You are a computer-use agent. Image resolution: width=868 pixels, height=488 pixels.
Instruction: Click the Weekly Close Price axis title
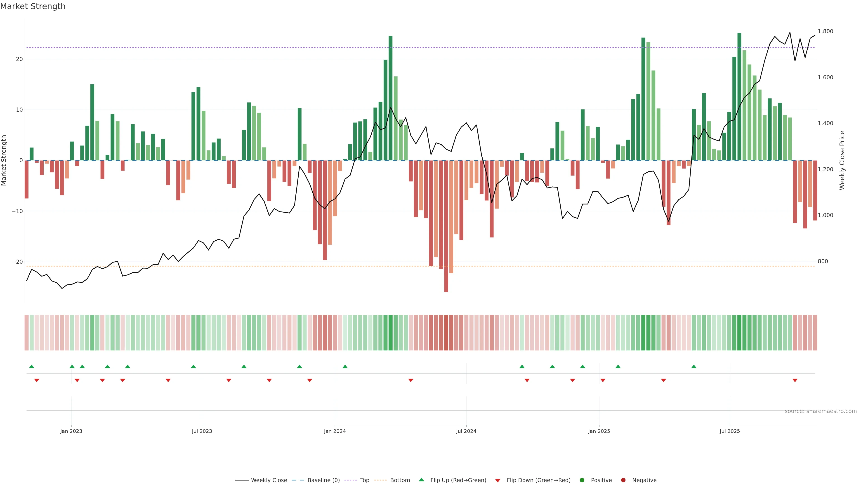[842, 160]
